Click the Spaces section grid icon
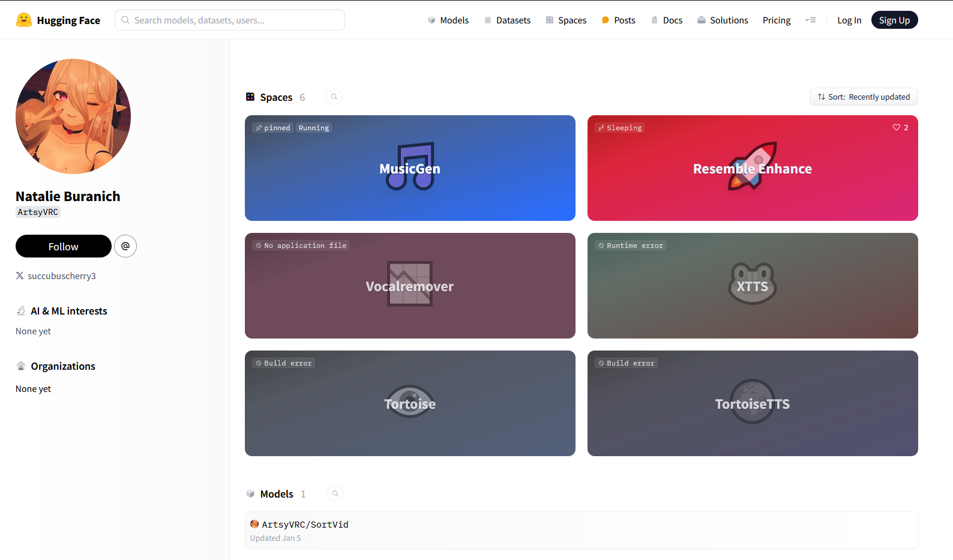Viewport: 953px width, 560px height. (x=250, y=97)
